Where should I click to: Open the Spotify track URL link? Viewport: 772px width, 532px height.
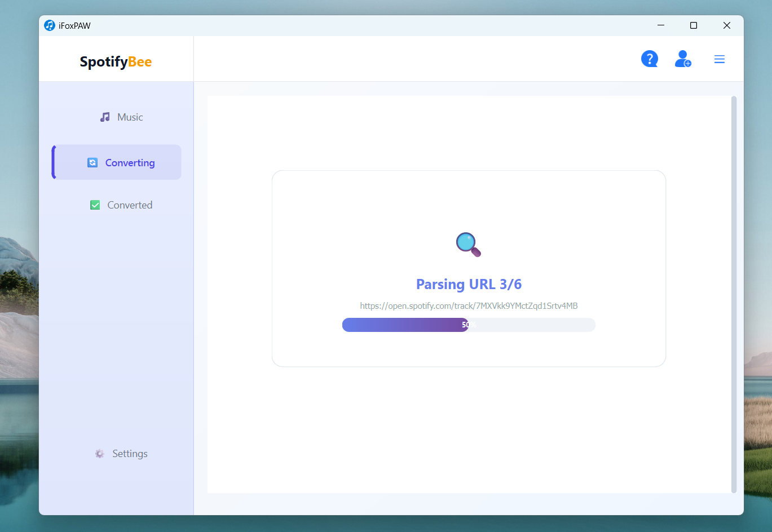469,305
